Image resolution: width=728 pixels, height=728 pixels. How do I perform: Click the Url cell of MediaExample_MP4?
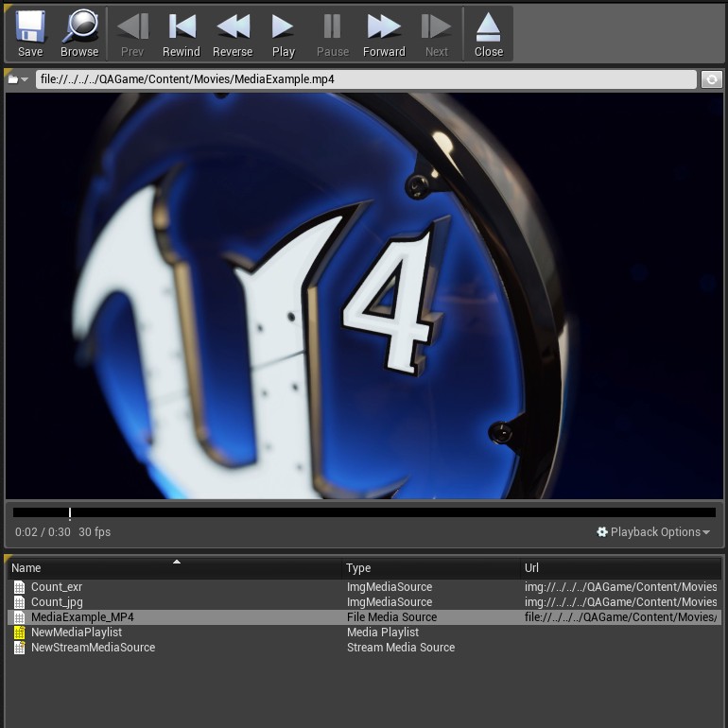[621, 617]
